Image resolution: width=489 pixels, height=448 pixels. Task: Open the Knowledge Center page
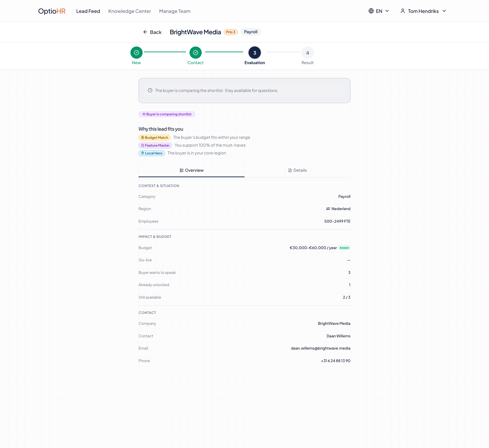click(x=130, y=11)
